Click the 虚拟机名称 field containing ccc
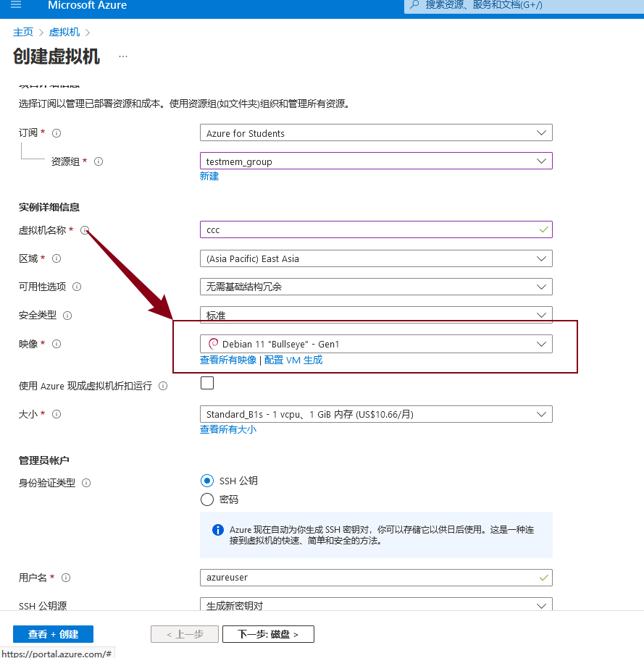The width and height of the screenshot is (644, 658). click(x=369, y=229)
